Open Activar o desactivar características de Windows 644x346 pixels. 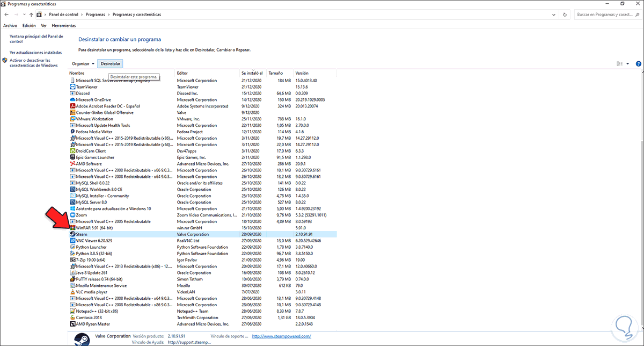pyautogui.click(x=33, y=63)
